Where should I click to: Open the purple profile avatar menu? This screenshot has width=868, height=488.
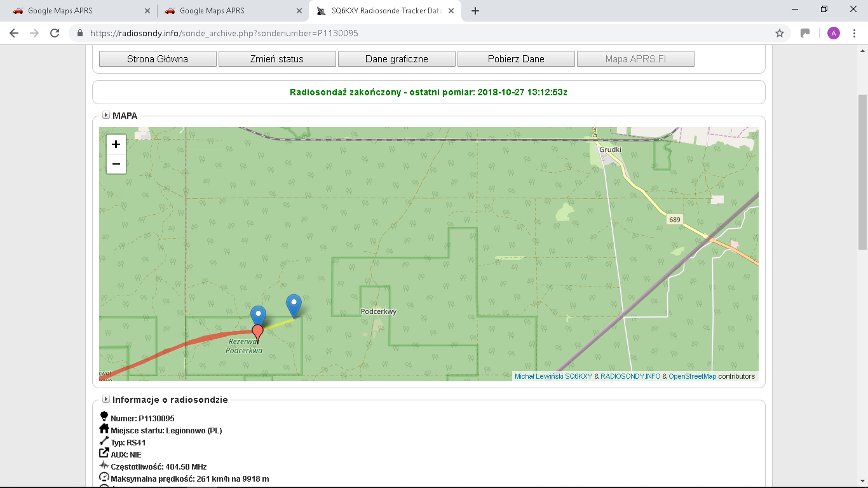pyautogui.click(x=834, y=33)
